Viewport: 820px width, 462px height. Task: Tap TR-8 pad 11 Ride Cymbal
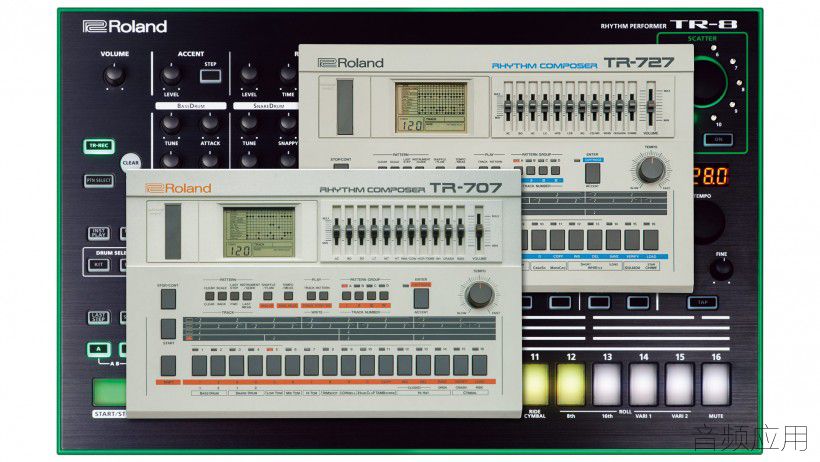click(534, 385)
